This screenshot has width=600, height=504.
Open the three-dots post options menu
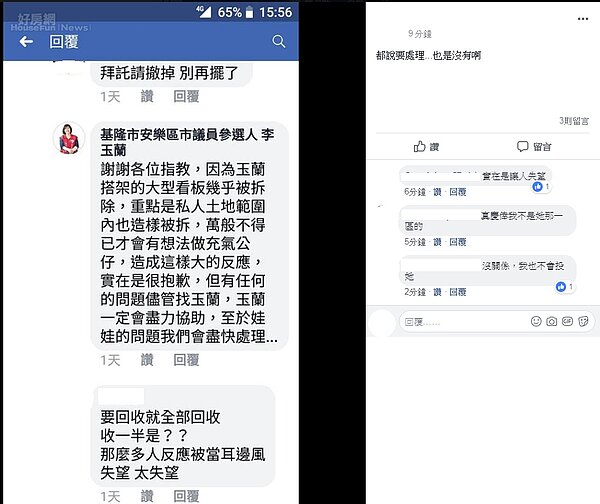[583, 19]
